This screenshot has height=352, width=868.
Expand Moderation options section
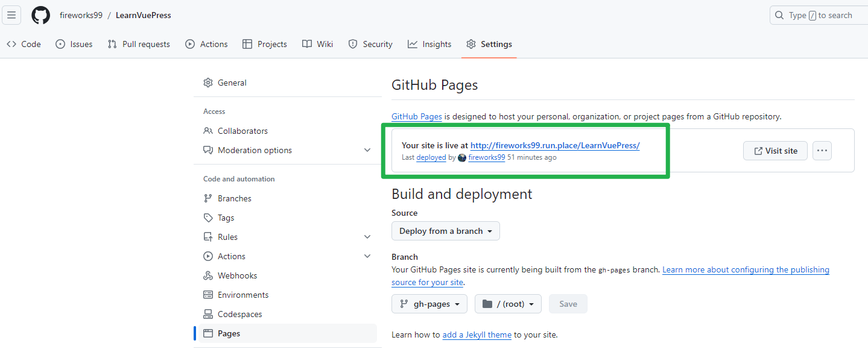(367, 150)
